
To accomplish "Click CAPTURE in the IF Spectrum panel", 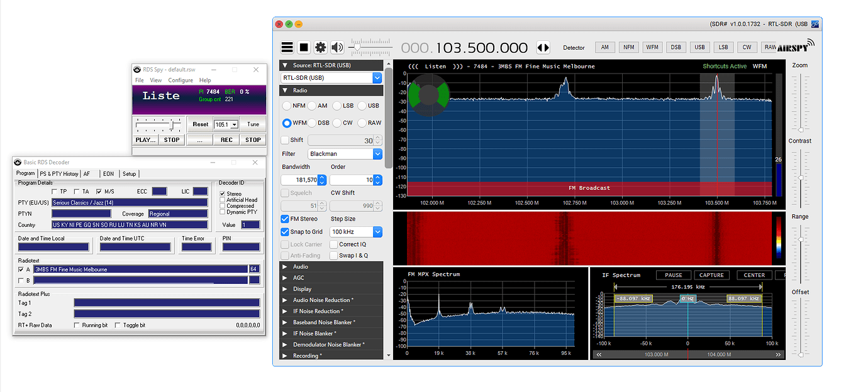I will pyautogui.click(x=711, y=275).
